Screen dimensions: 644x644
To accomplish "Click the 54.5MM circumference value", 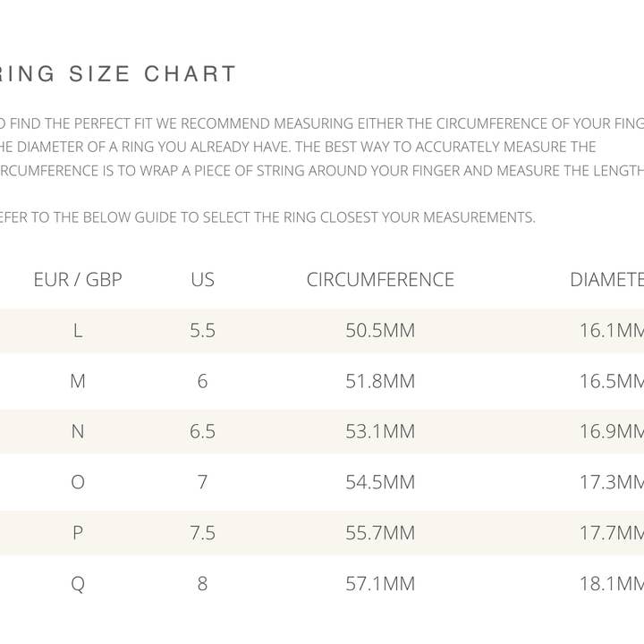I will pos(380,483).
